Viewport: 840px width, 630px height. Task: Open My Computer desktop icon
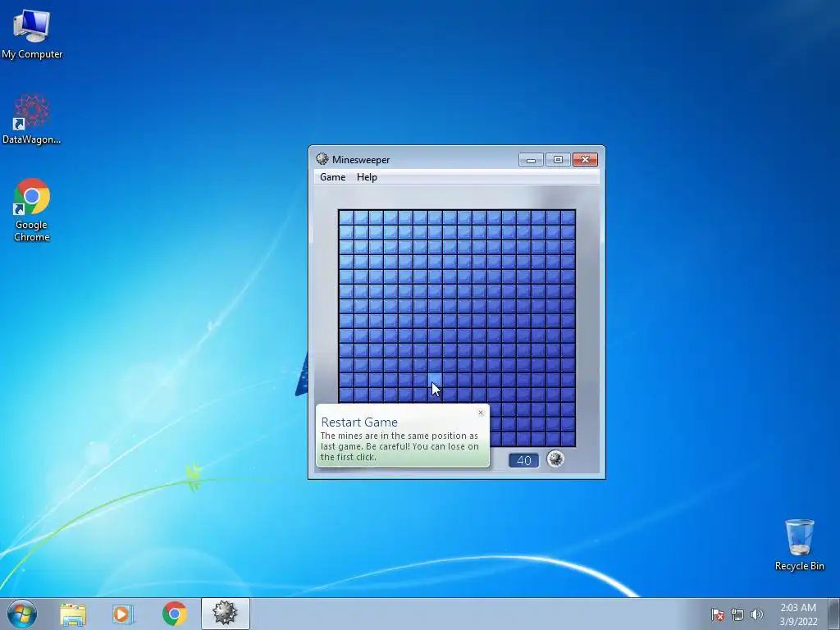32,33
